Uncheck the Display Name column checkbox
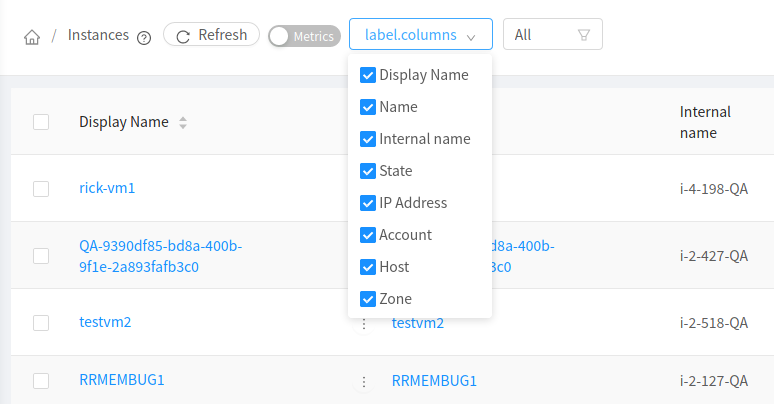 368,75
